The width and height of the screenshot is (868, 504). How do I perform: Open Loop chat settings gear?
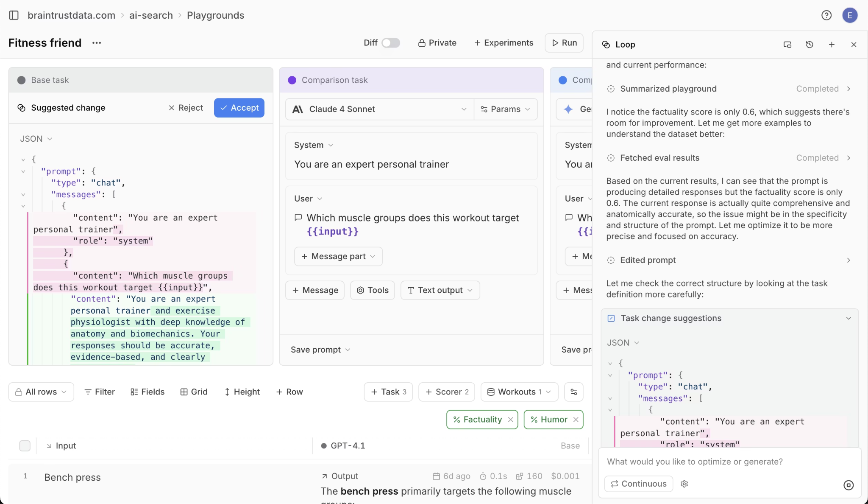click(x=684, y=484)
